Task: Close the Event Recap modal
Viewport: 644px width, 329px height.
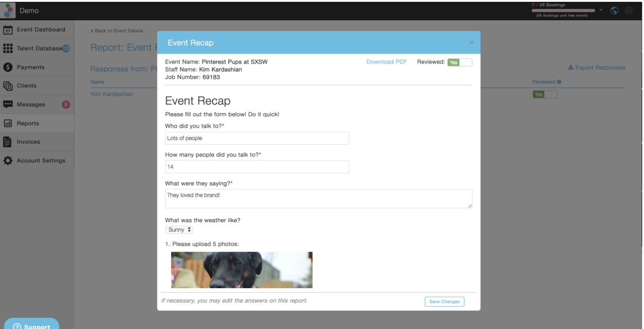Action: (x=472, y=43)
